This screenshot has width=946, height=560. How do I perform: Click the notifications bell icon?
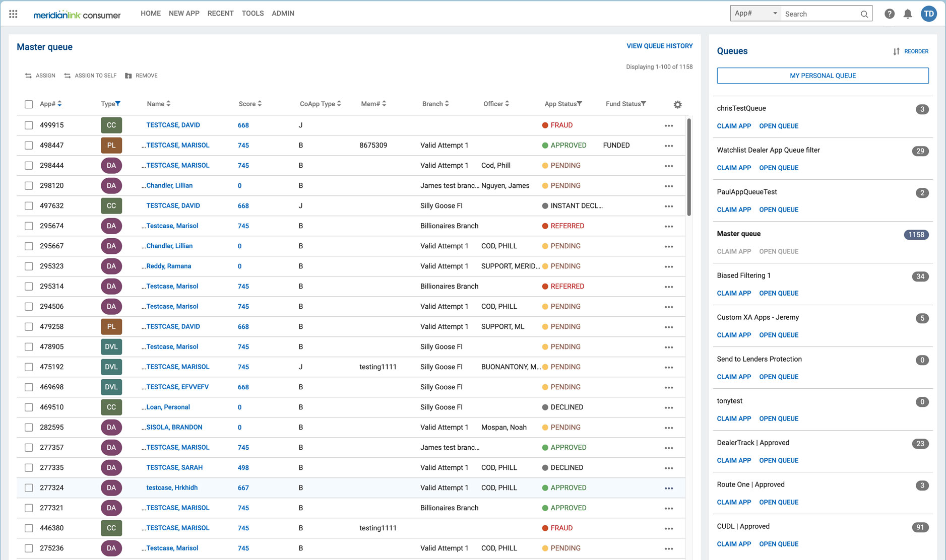[909, 14]
